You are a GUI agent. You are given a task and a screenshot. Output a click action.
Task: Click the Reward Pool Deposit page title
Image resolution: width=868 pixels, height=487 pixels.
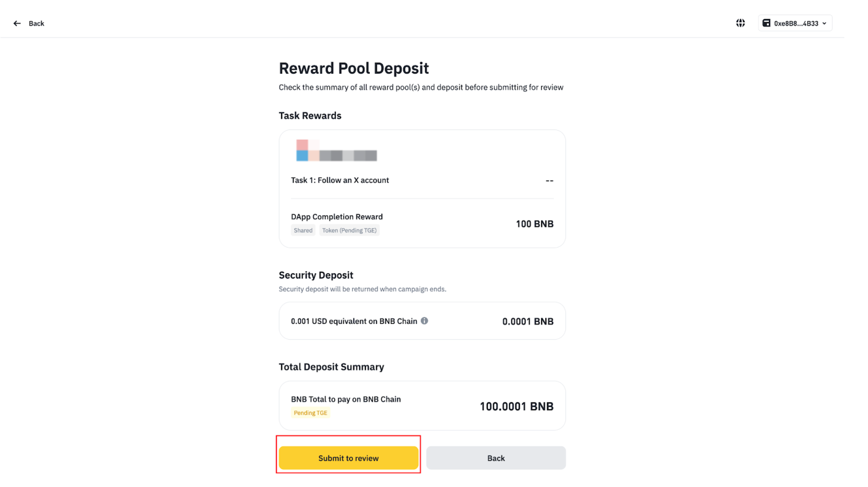click(x=354, y=68)
